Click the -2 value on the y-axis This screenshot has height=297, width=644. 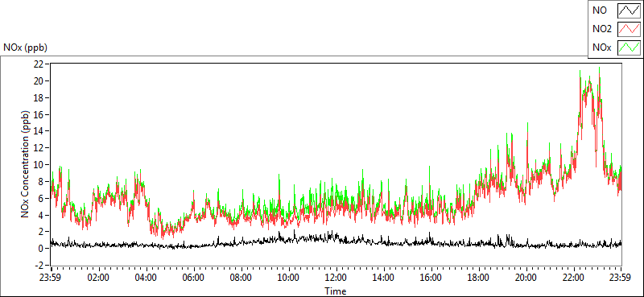point(39,266)
